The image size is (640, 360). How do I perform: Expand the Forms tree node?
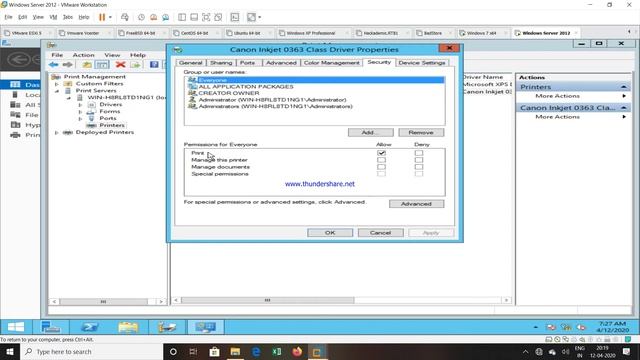pos(80,111)
